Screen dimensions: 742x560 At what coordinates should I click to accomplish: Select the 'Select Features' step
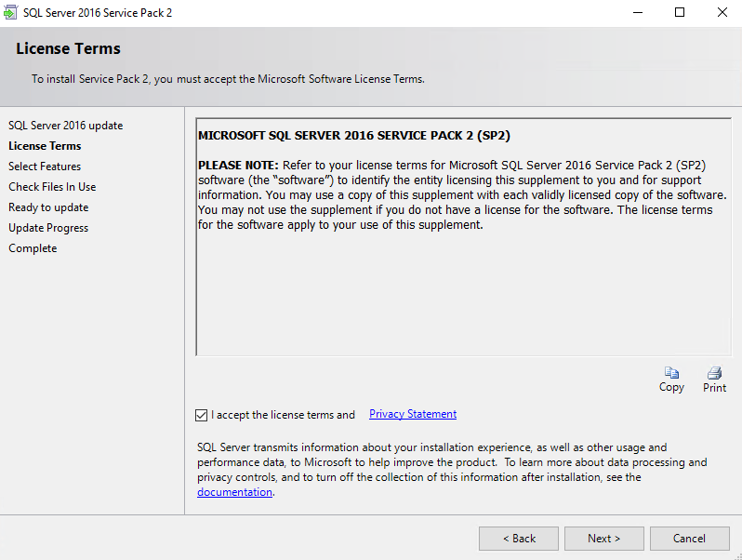click(x=45, y=167)
